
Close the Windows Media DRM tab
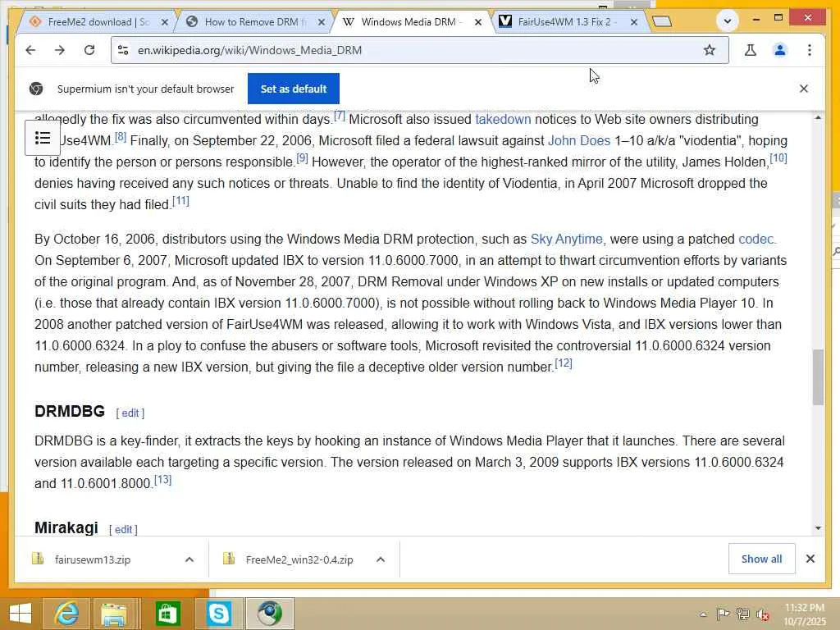tap(478, 22)
